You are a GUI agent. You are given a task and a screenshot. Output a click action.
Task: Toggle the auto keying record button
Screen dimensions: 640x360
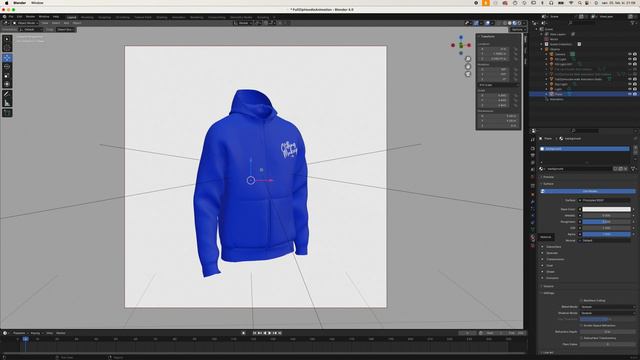point(244,333)
